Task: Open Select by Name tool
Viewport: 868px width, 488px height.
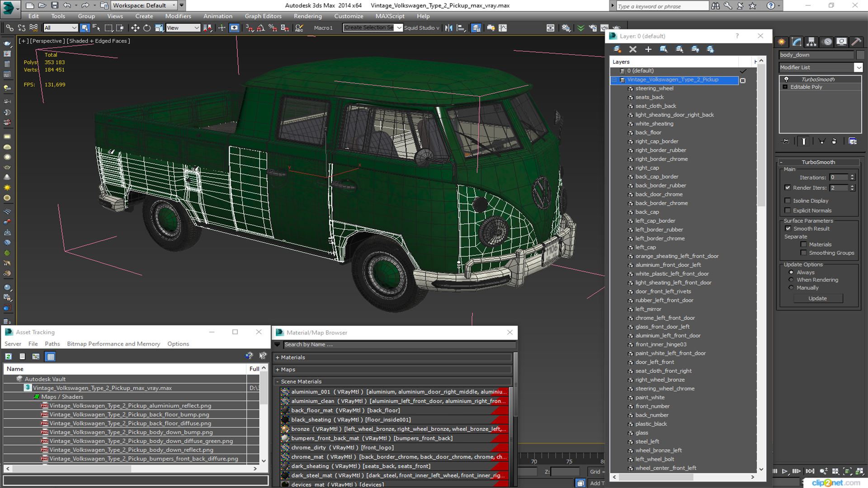Action: pyautogui.click(x=96, y=28)
